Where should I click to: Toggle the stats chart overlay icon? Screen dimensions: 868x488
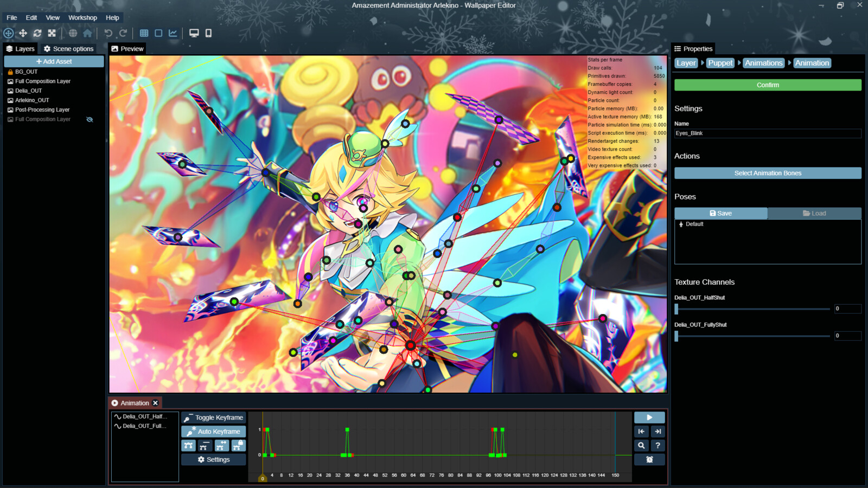click(x=173, y=33)
